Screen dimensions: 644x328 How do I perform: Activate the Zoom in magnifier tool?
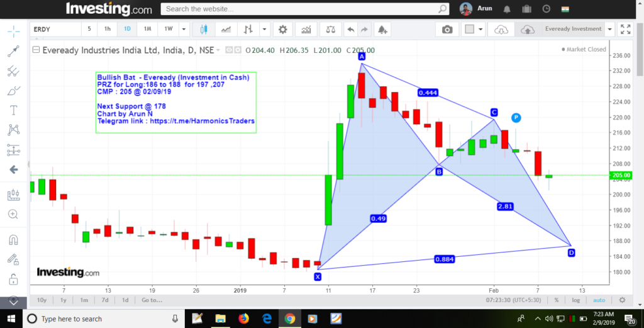[x=13, y=214]
